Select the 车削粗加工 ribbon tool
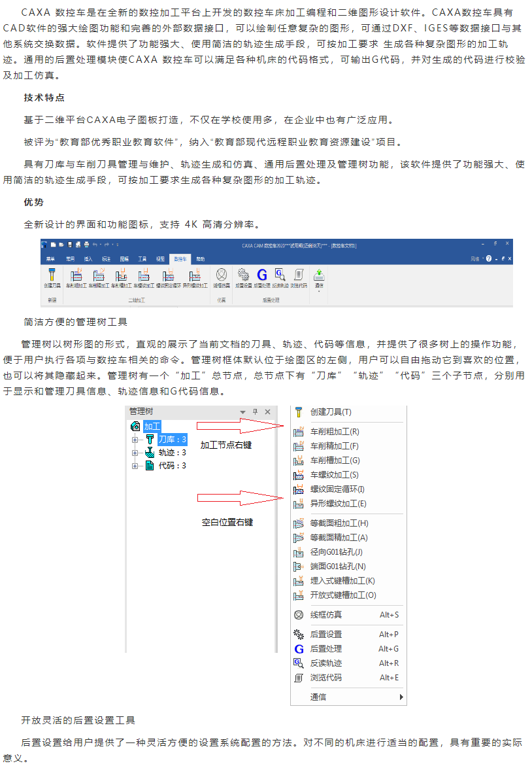The width and height of the screenshot is (532, 768). [x=76, y=277]
